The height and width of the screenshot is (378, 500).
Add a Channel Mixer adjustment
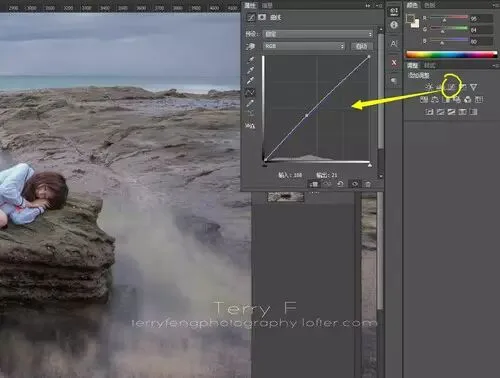[x=468, y=99]
